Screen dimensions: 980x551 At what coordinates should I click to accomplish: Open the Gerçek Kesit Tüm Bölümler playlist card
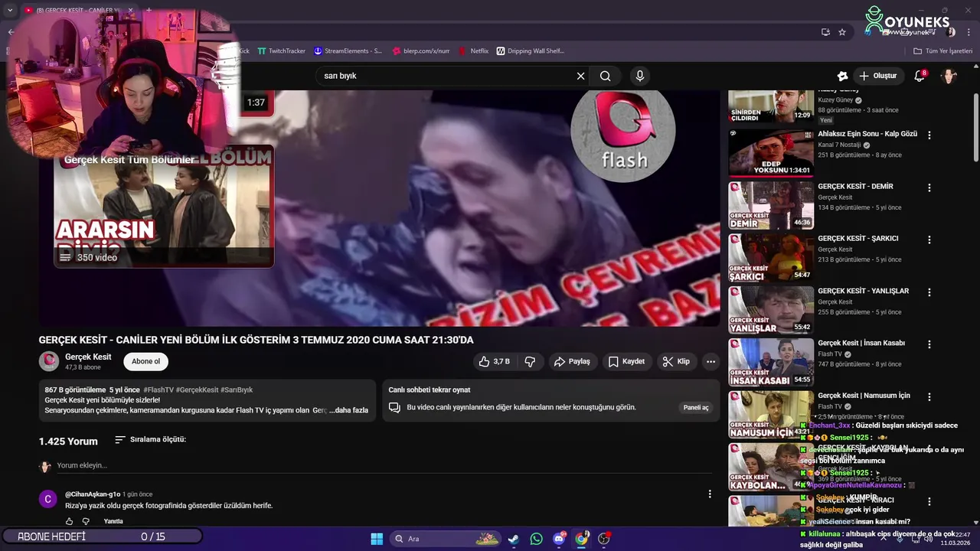164,207
